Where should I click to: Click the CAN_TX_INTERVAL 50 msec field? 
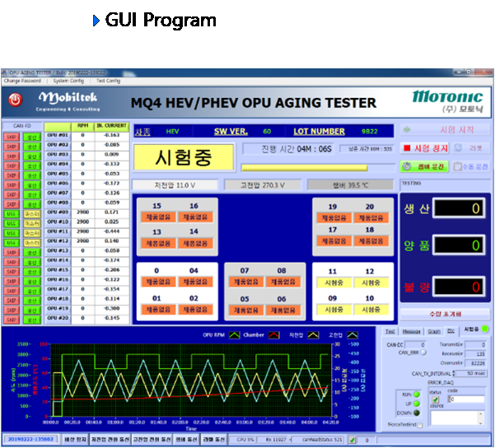coord(471,374)
